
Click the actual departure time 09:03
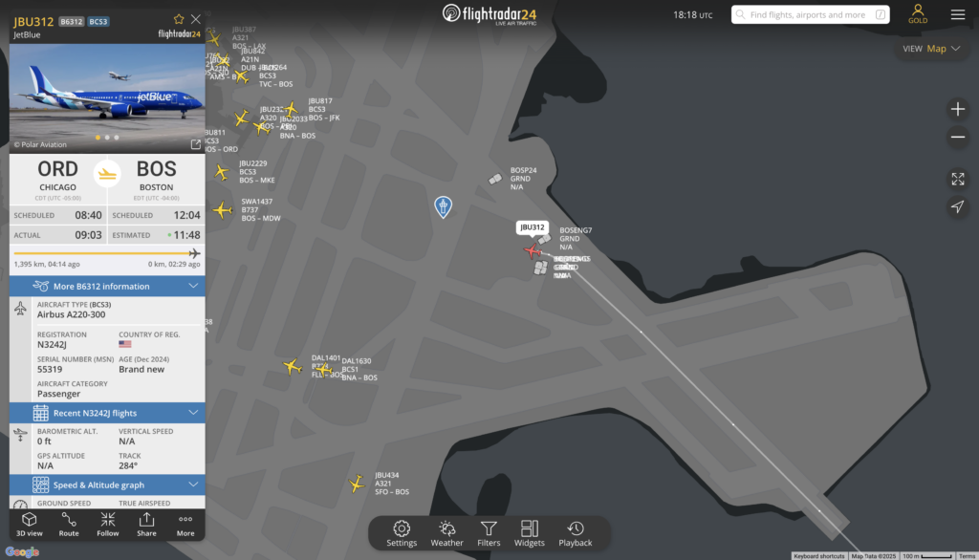[88, 235]
